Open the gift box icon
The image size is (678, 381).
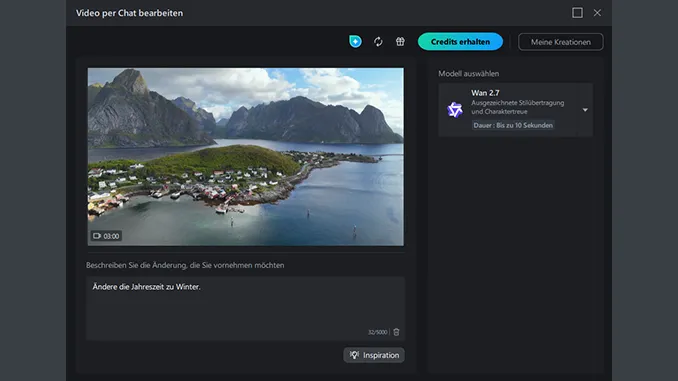[x=400, y=42]
